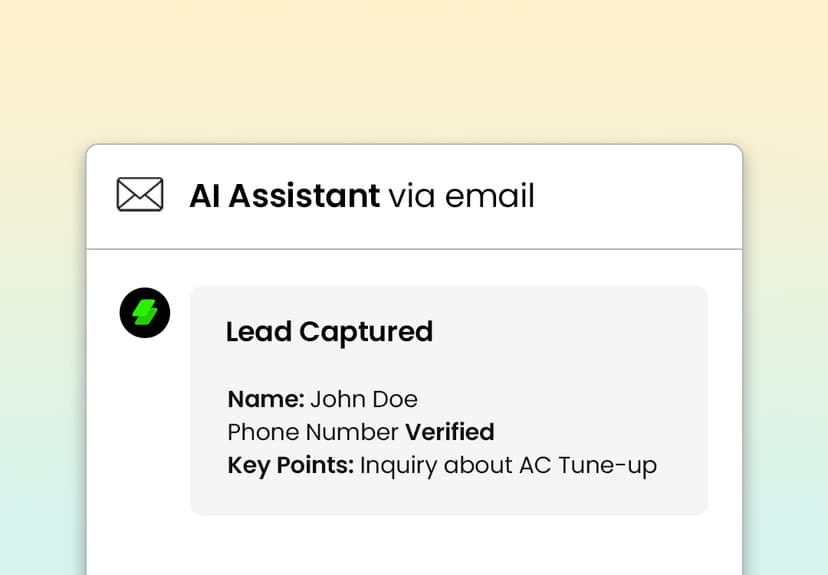
Task: Click the "Name:" label
Action: point(266,399)
